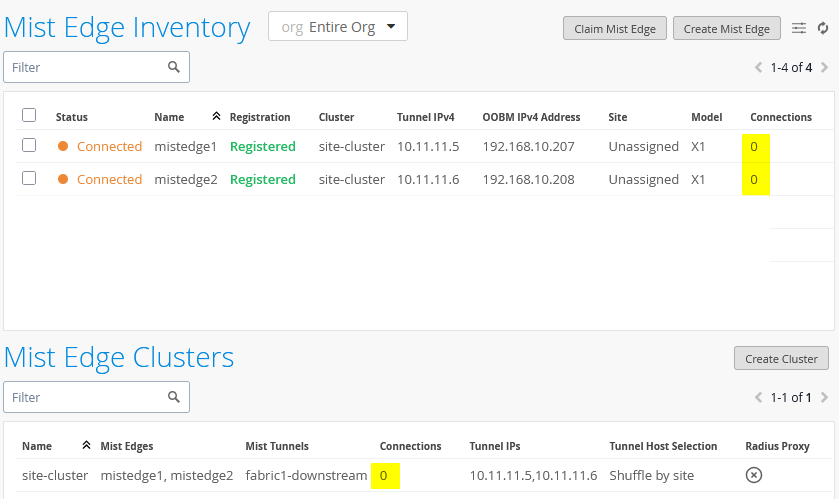Click Radius Proxy disabled icon for site-cluster
The height and width of the screenshot is (499, 839).
tap(754, 475)
